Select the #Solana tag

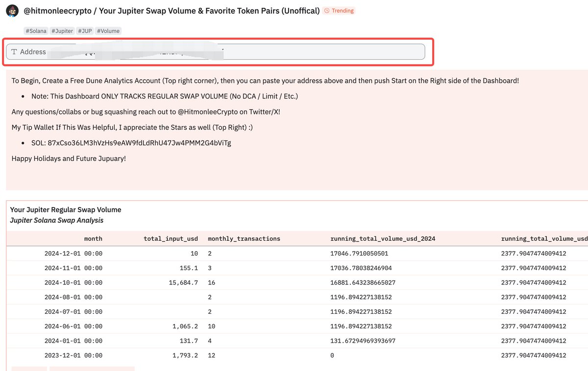click(36, 31)
